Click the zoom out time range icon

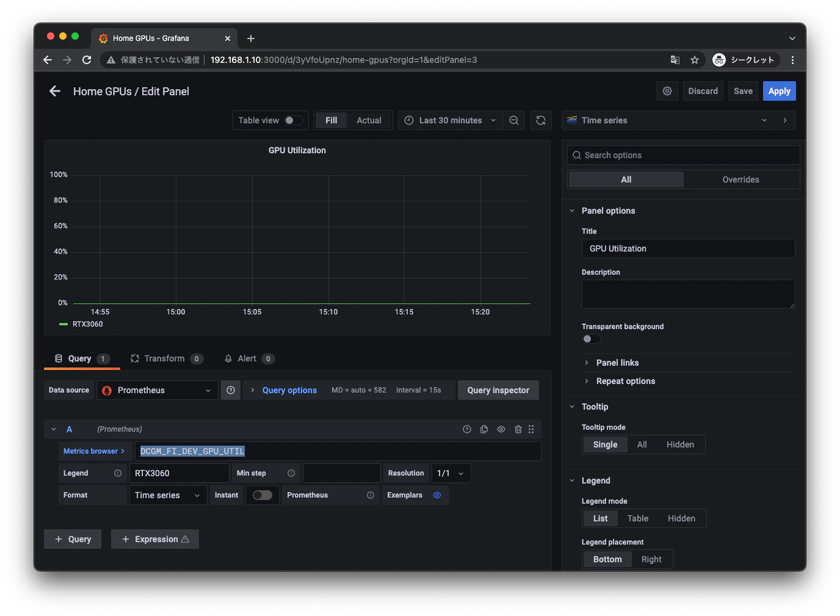514,120
